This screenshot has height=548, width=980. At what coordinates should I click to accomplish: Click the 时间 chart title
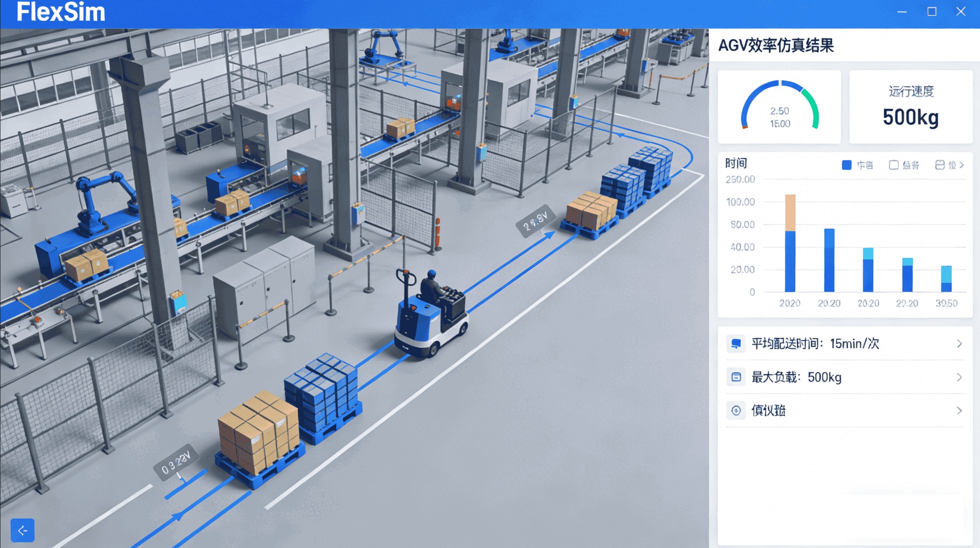[736, 163]
